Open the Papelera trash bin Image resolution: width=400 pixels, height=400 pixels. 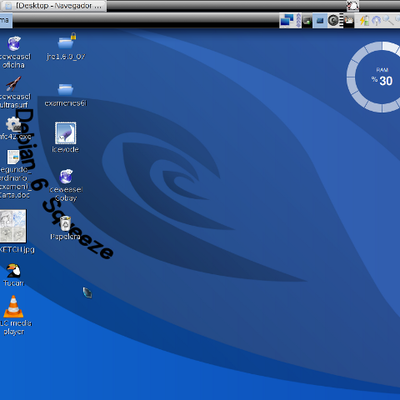tap(66, 223)
